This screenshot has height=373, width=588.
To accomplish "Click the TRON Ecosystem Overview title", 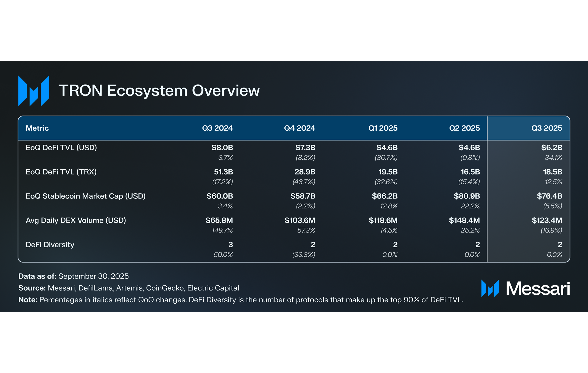I will (159, 91).
